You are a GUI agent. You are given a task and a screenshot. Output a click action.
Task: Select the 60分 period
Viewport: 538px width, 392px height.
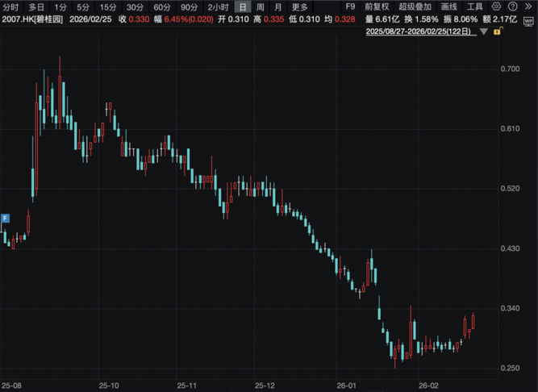(x=162, y=6)
